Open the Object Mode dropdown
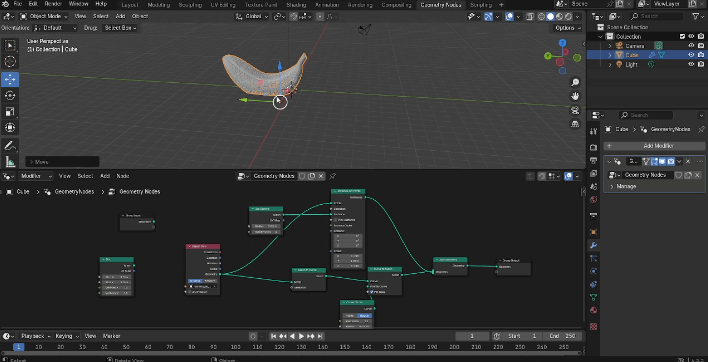 [x=44, y=16]
